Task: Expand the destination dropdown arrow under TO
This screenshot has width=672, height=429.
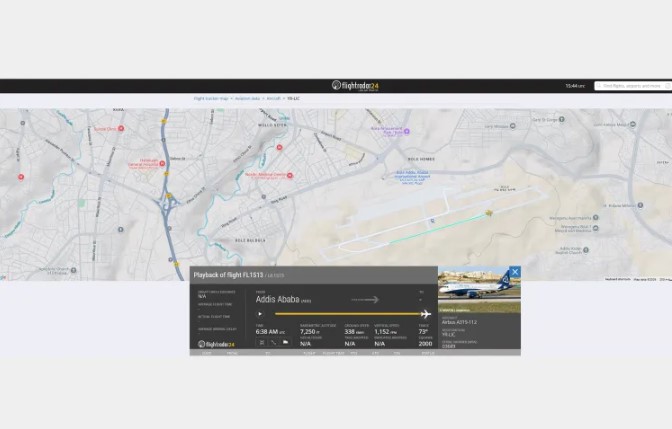Action: coord(422,299)
